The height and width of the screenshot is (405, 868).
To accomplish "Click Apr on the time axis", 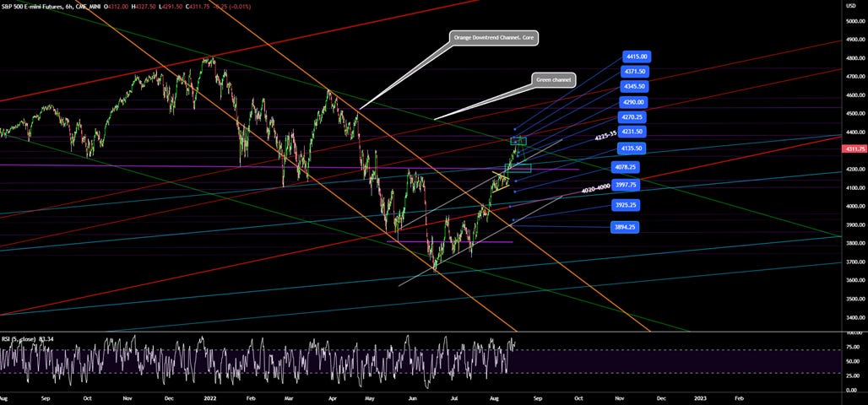I will click(332, 397).
